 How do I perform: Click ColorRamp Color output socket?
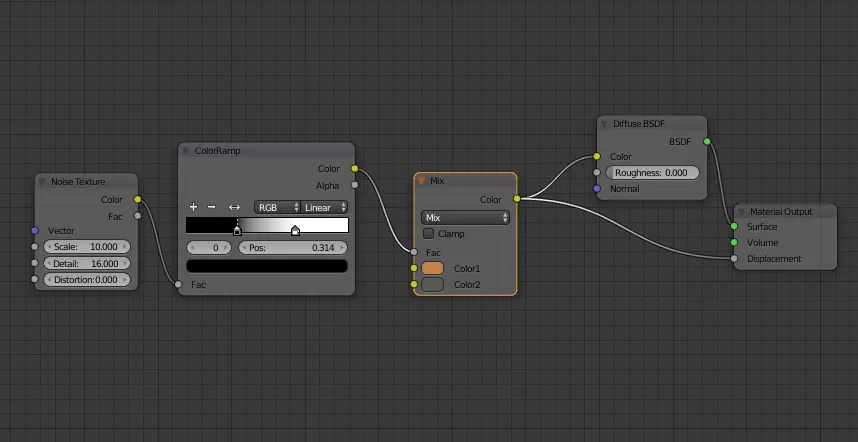coord(355,168)
